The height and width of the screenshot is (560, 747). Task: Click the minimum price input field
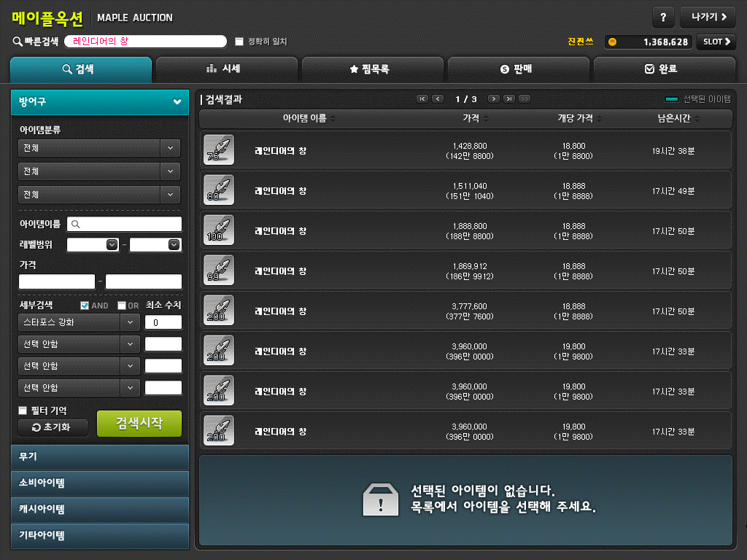[57, 282]
